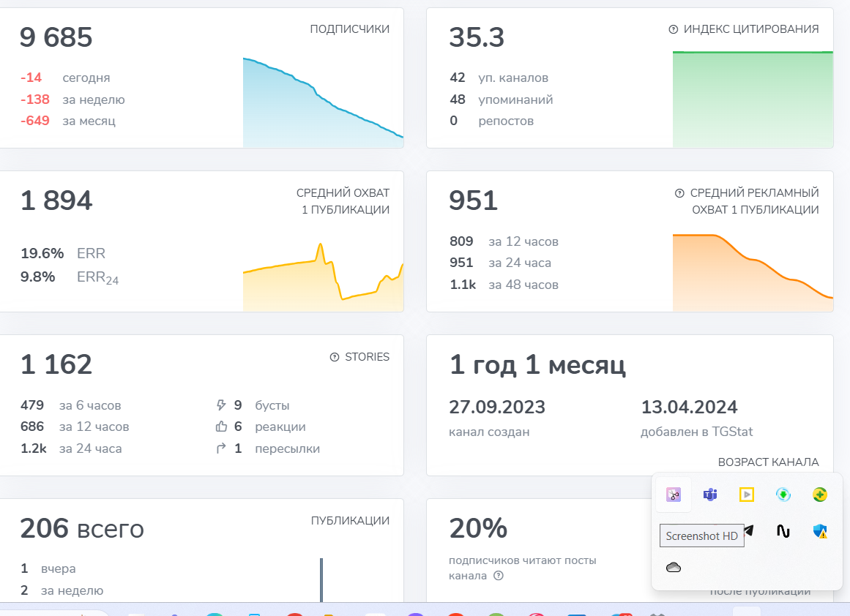Open ИНДЕКС ЦИТИРОВАНИЯ heading
Screen dimensions: 850x616
(x=751, y=29)
